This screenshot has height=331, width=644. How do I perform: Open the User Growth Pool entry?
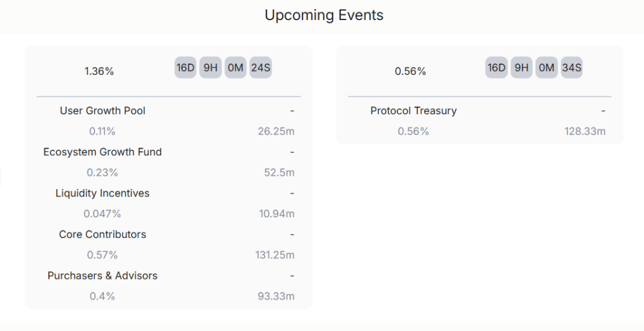103,111
